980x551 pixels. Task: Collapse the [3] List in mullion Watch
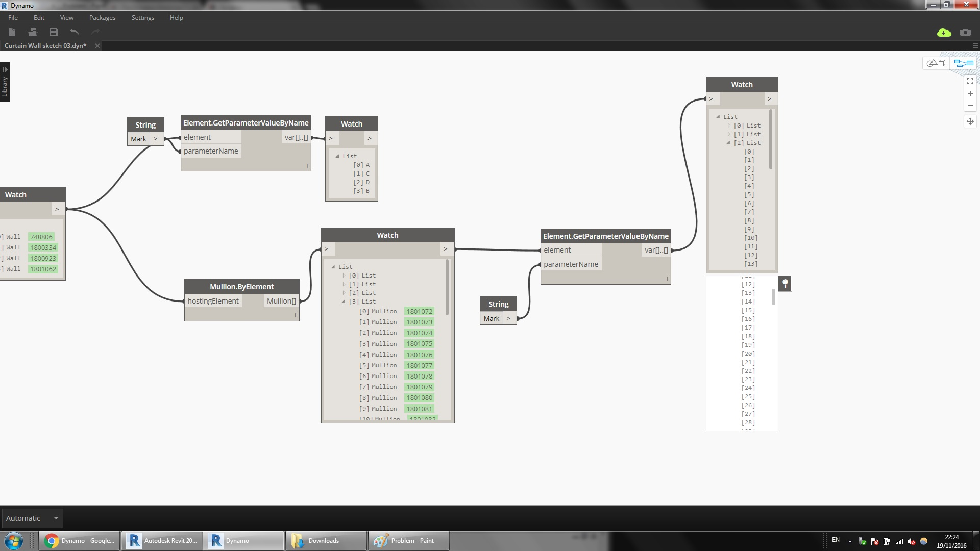[x=344, y=302]
